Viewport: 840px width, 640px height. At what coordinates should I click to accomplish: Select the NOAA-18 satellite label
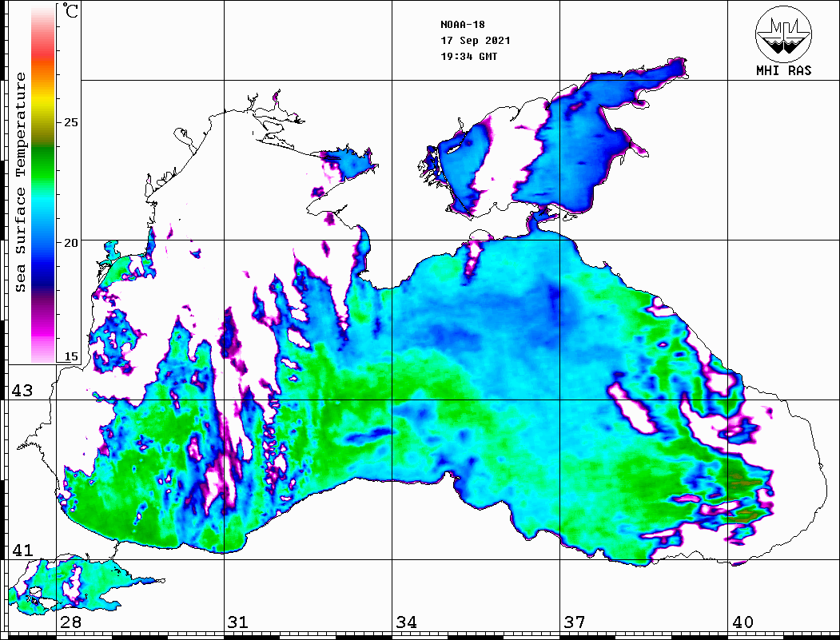(462, 25)
